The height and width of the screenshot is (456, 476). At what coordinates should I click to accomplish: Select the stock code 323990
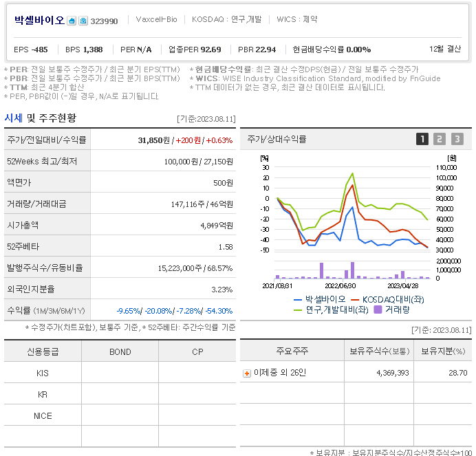pyautogui.click(x=104, y=21)
